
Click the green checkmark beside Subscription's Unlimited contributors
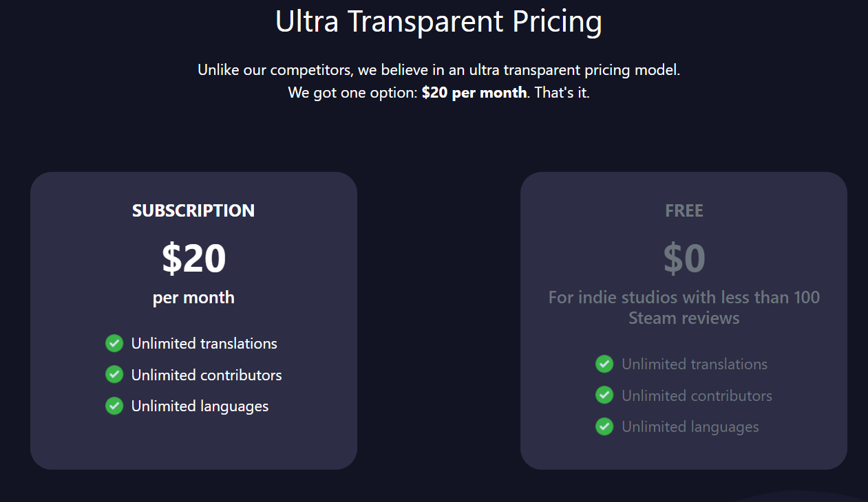pyautogui.click(x=114, y=375)
